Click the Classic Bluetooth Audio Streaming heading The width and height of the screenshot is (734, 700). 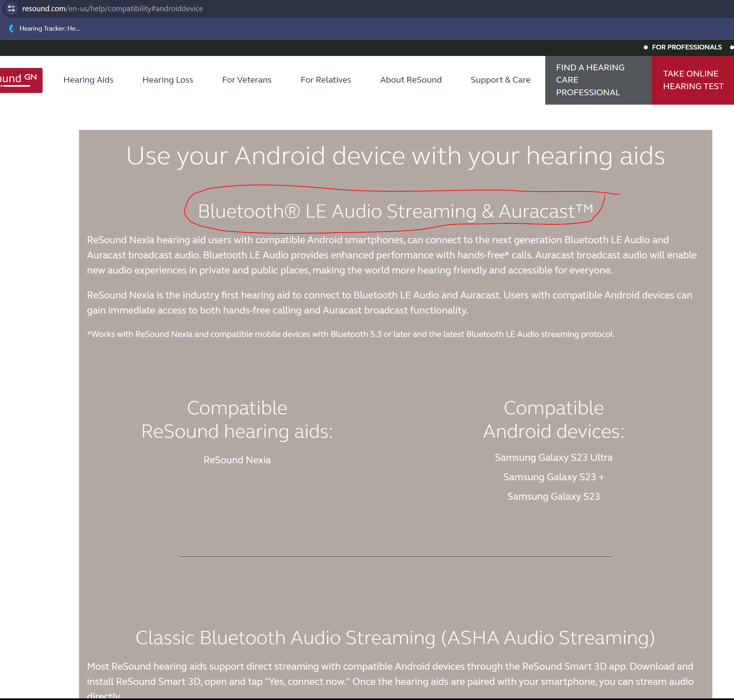(395, 638)
